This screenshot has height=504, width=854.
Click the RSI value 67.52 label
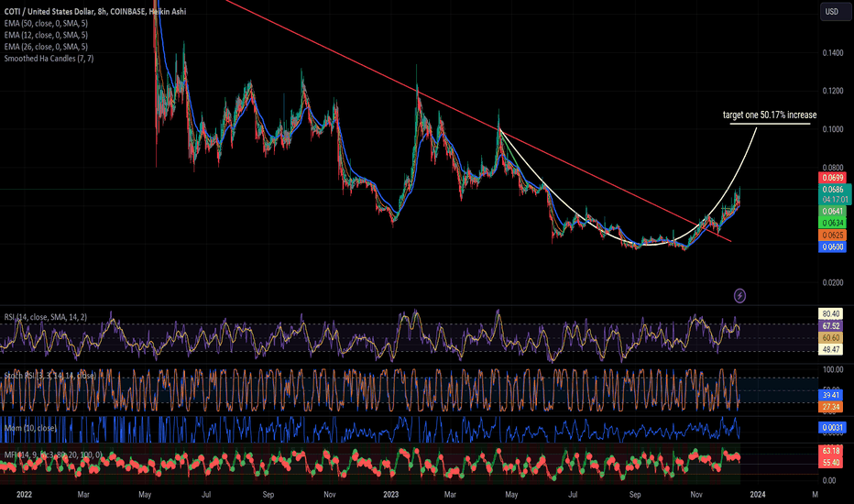coord(830,326)
